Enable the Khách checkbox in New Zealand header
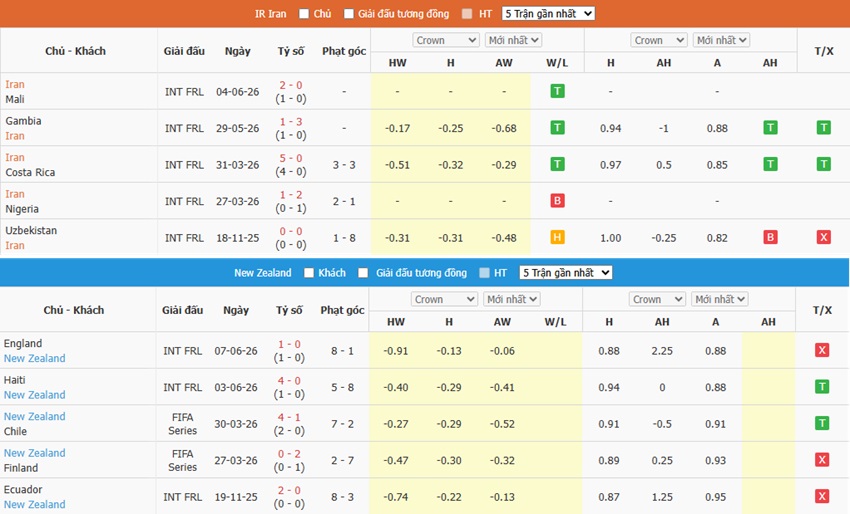This screenshot has height=514, width=850. (x=309, y=273)
